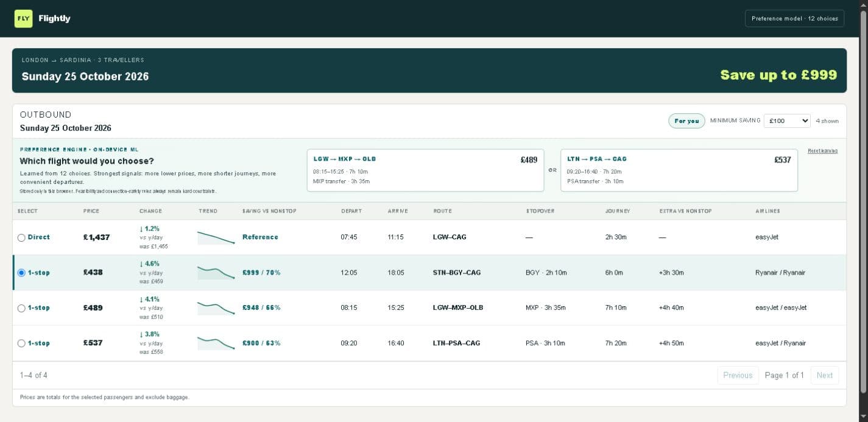Click the Saving vs nonstop column header
Screen dimensions: 868x422
pos(269,211)
